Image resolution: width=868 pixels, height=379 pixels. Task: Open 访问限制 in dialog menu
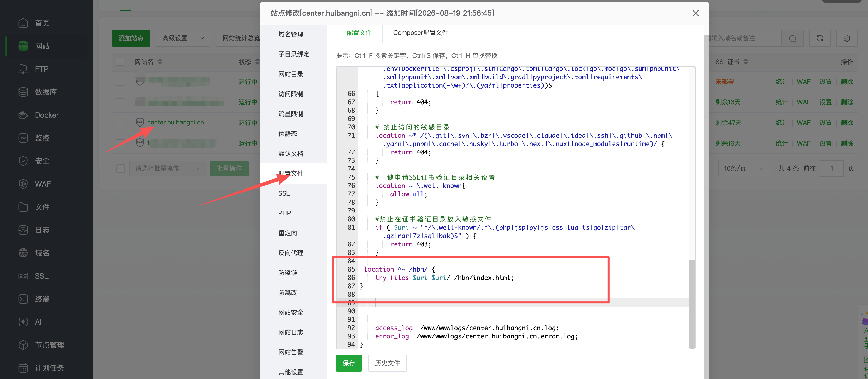291,94
